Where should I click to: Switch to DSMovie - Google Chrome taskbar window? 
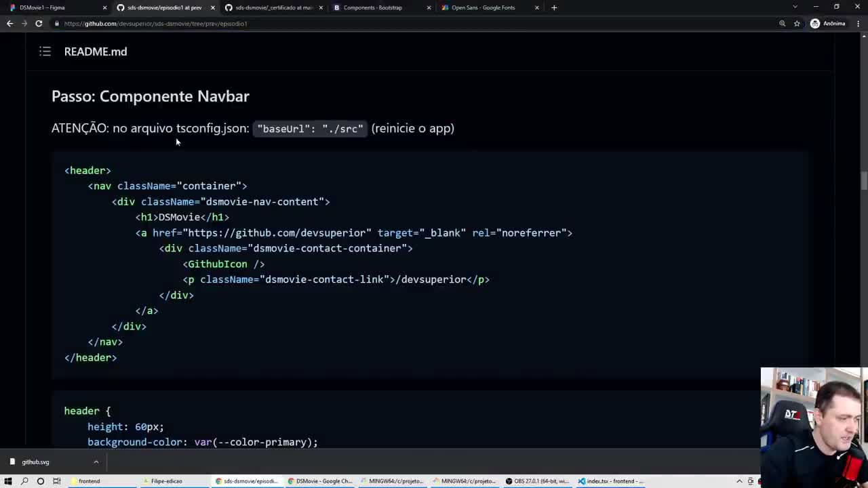[x=319, y=481]
